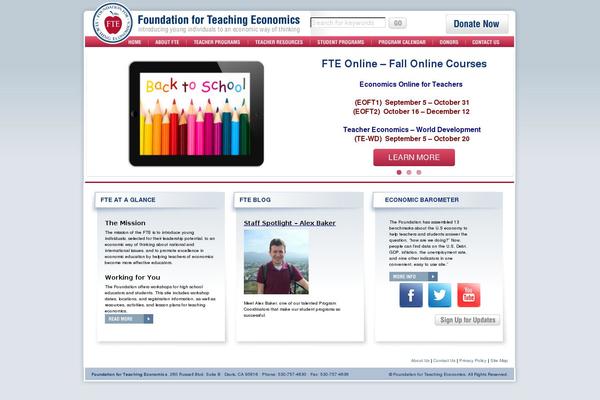The height and width of the screenshot is (400, 600).
Task: Open the YouTube icon link
Action: coord(469,295)
